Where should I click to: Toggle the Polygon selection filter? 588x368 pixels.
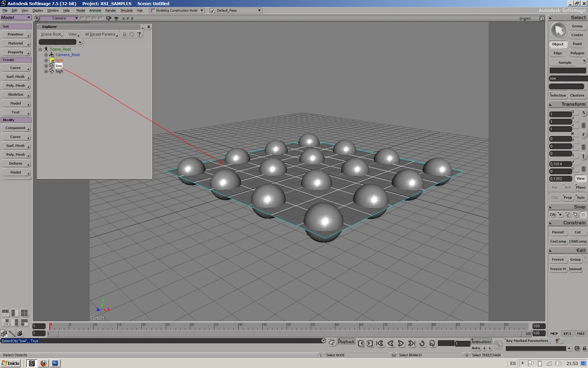[x=577, y=53]
